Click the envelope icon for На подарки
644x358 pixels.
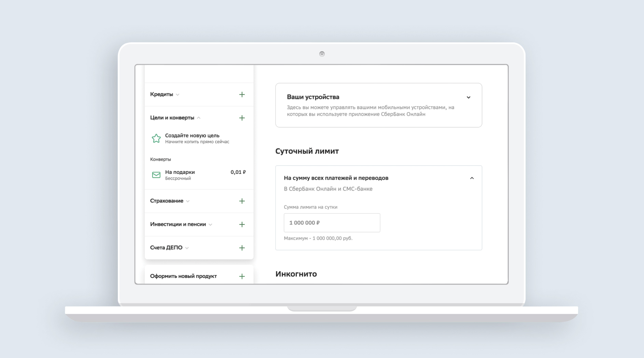click(156, 175)
